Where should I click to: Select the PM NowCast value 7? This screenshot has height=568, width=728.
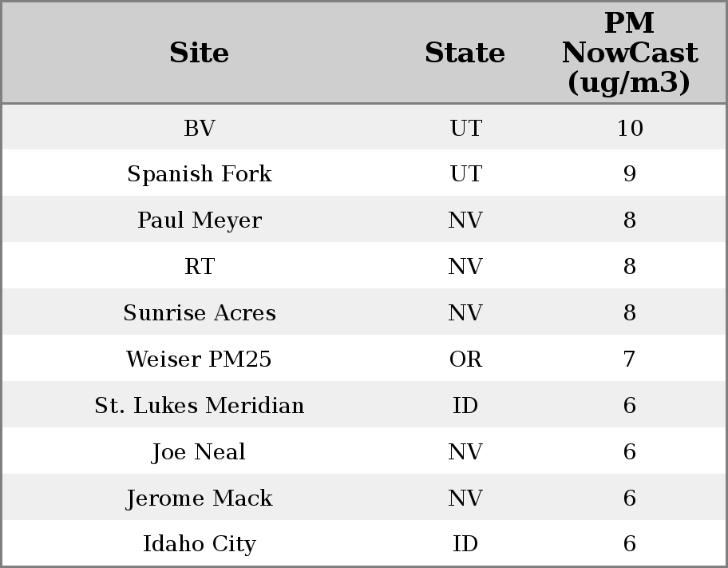coord(629,359)
